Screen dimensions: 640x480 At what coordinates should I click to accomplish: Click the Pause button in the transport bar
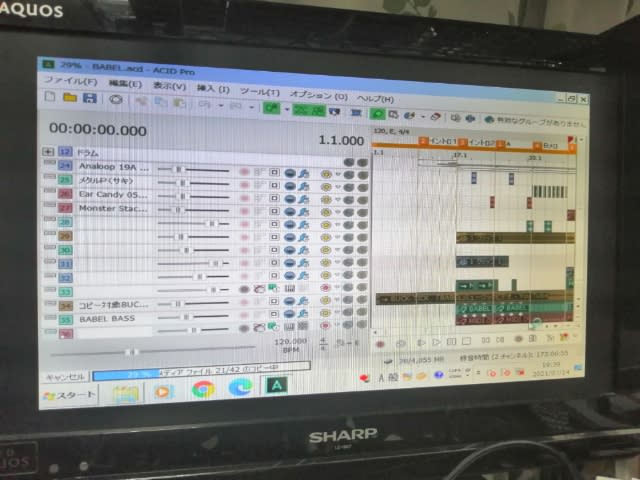(451, 341)
